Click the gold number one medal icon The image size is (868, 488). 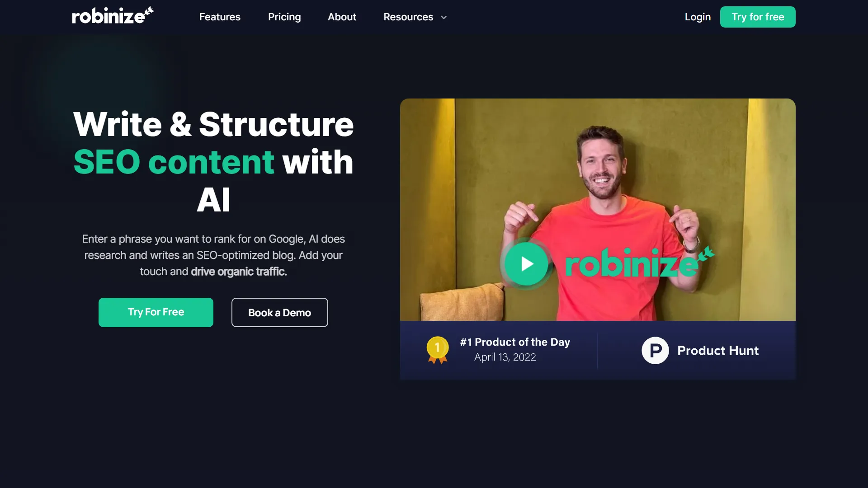tap(437, 350)
